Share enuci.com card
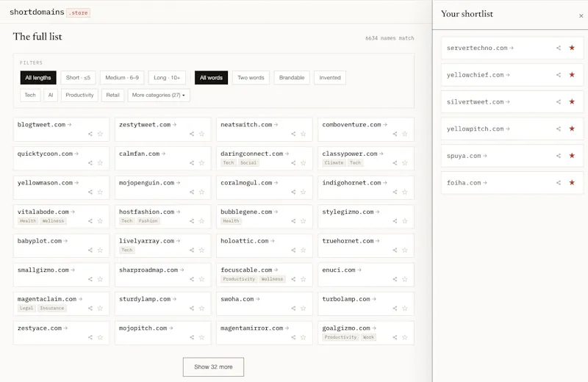This screenshot has height=382, width=588. [x=395, y=279]
